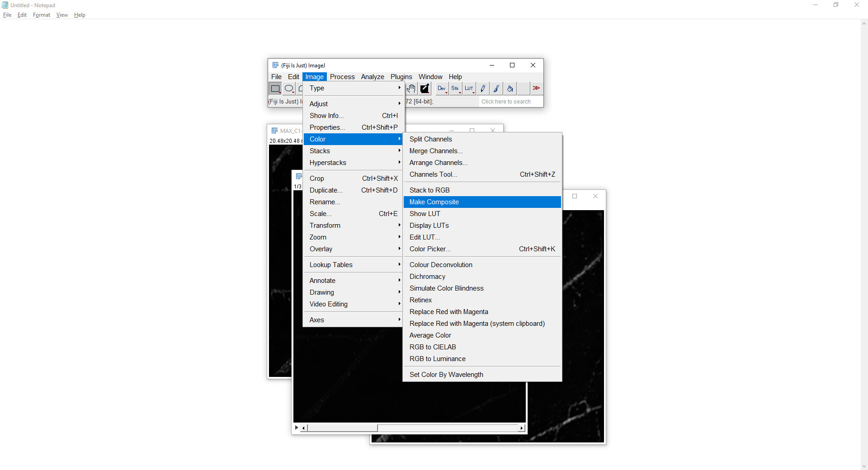868x470 pixels.
Task: Click the stack slice slider thumb
Action: coord(342,428)
